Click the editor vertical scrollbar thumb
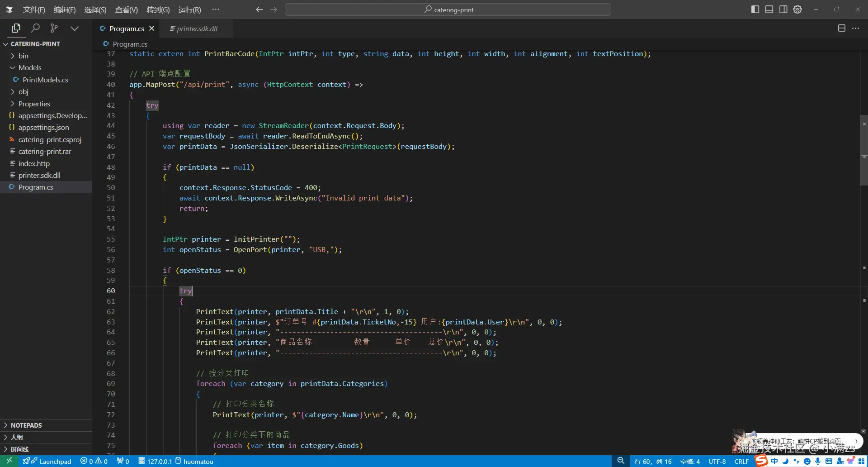 [x=864, y=151]
